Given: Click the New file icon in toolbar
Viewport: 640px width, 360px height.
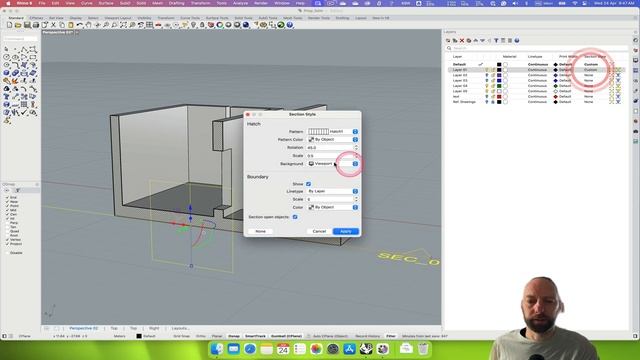Looking at the screenshot, I should coord(9,25).
